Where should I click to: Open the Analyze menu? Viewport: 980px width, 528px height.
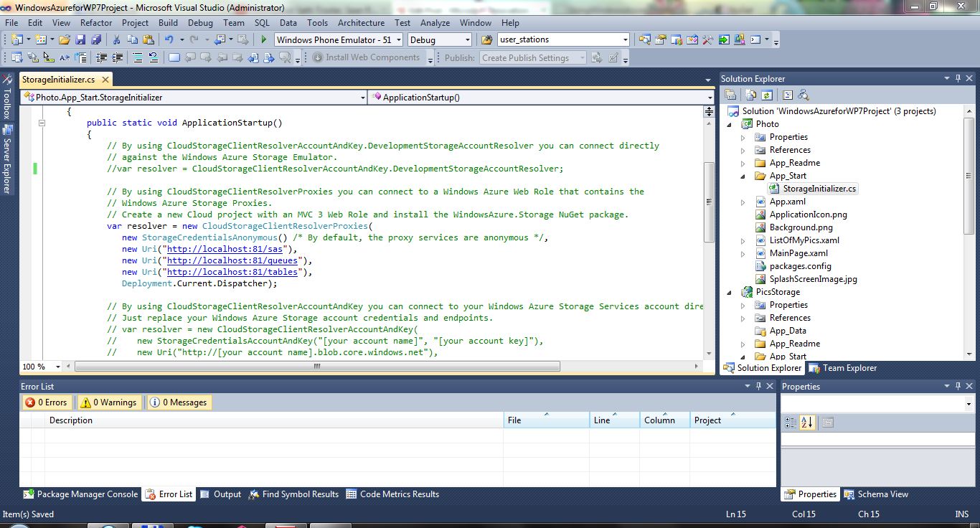[435, 23]
